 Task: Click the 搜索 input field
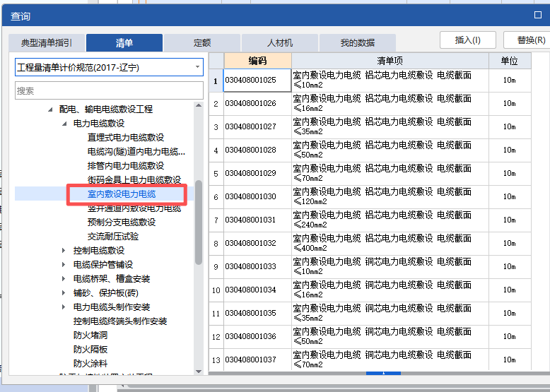109,90
